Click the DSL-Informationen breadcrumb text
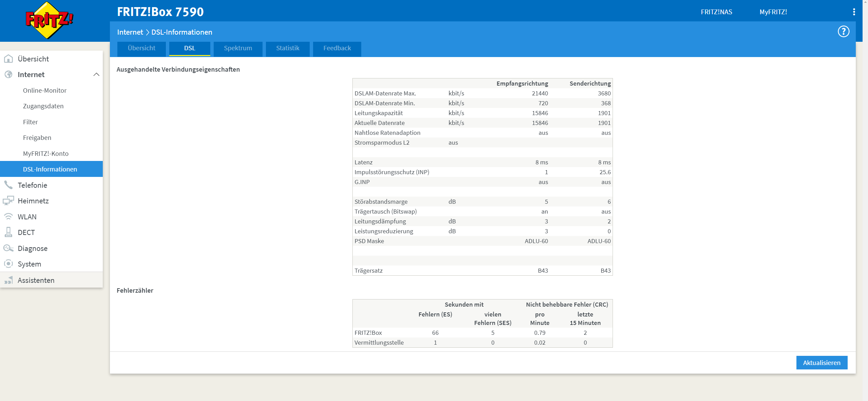This screenshot has width=868, height=401. 182,32
